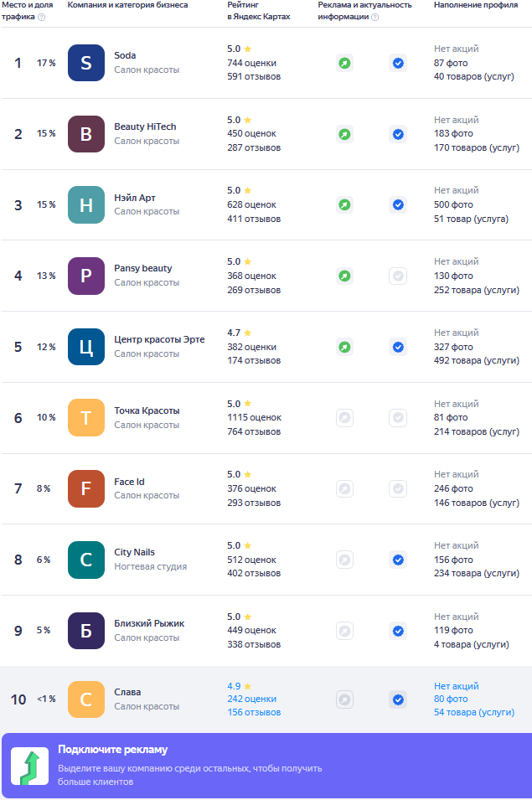The width and height of the screenshot is (532, 800).
Task: Click the 'Рейтинг в Яндекс Картах' column header
Action: (259, 11)
